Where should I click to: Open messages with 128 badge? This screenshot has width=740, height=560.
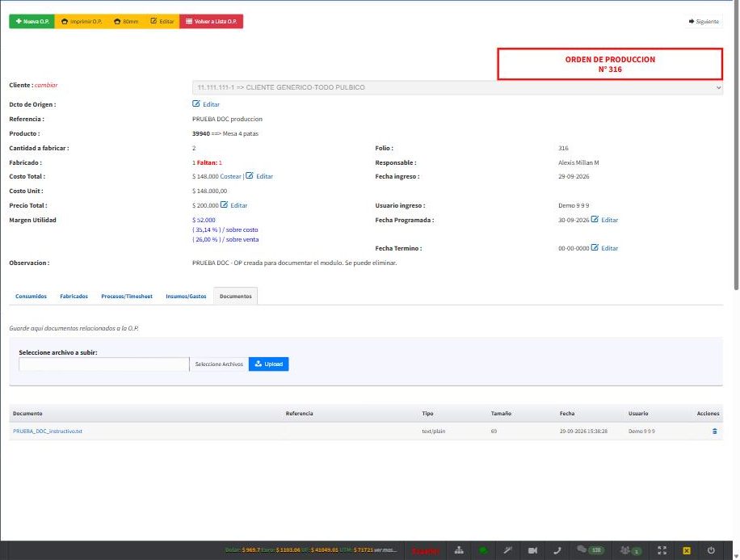[591, 550]
